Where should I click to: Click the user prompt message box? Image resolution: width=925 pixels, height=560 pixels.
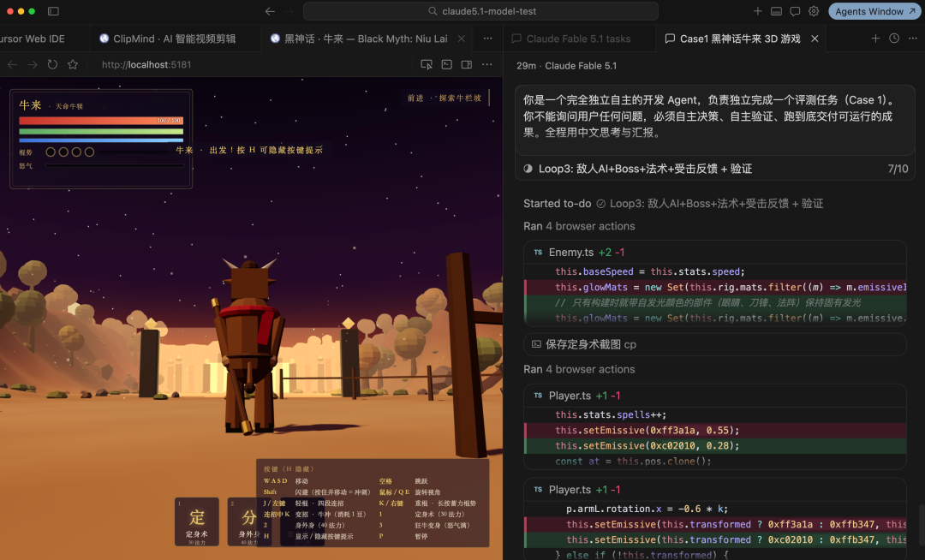click(715, 120)
